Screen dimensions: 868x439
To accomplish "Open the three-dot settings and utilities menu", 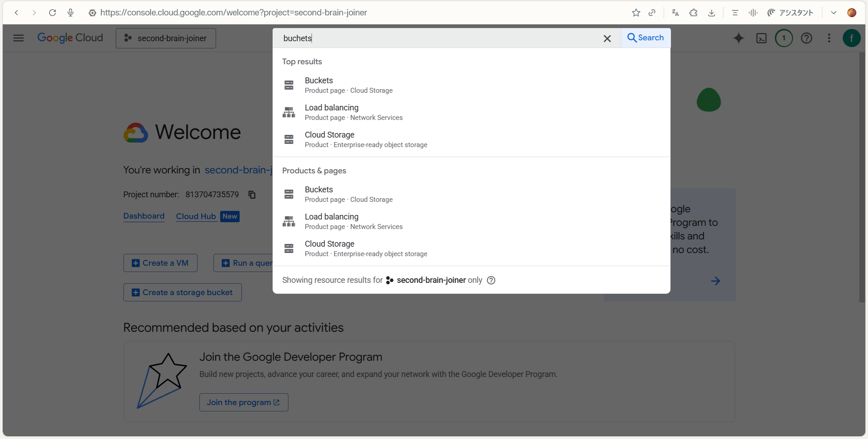I will tap(829, 38).
